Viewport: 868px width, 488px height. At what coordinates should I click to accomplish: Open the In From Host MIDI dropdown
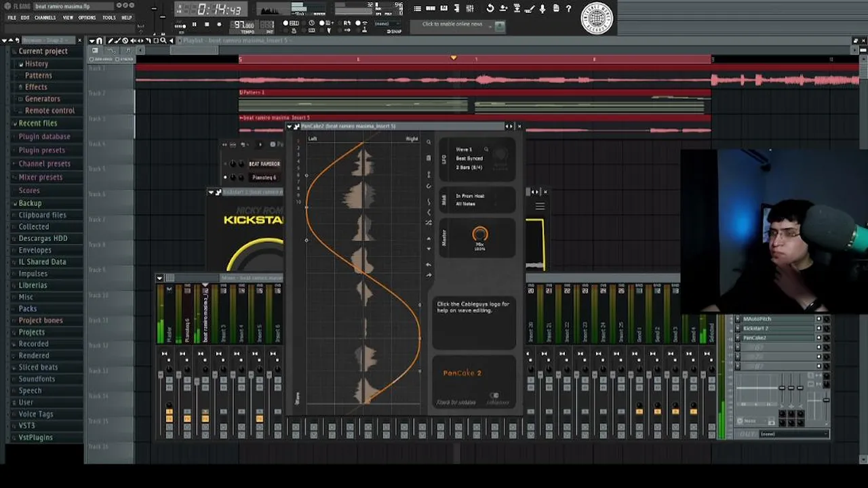(x=470, y=196)
